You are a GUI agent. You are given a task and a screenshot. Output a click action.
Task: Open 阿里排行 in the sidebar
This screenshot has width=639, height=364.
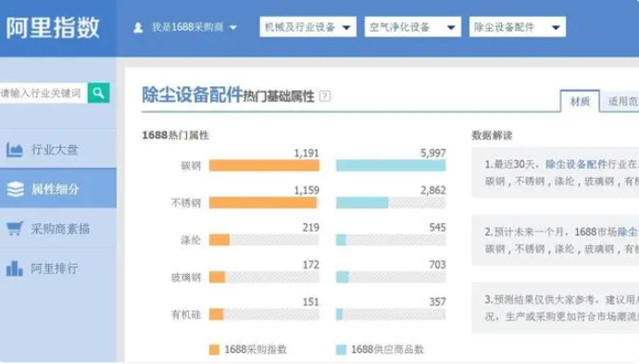pyautogui.click(x=57, y=269)
